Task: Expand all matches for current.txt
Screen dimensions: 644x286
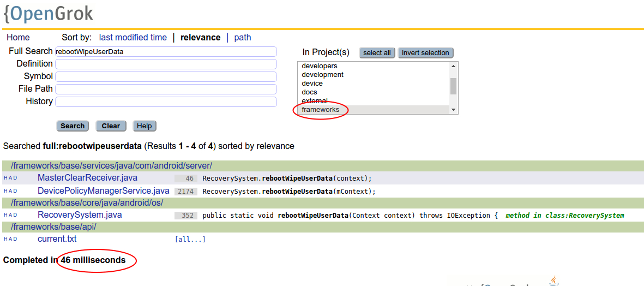Action: click(x=190, y=240)
